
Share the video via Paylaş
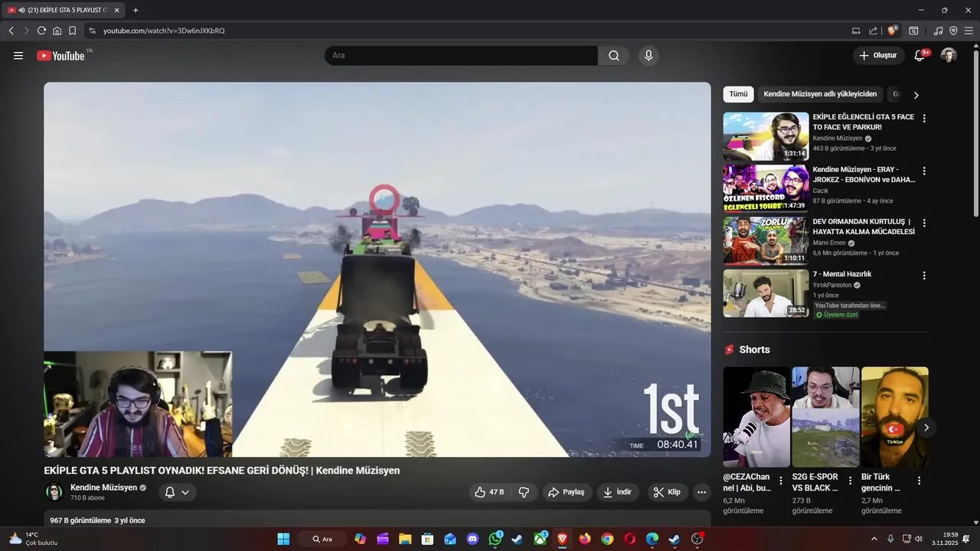[x=567, y=492]
